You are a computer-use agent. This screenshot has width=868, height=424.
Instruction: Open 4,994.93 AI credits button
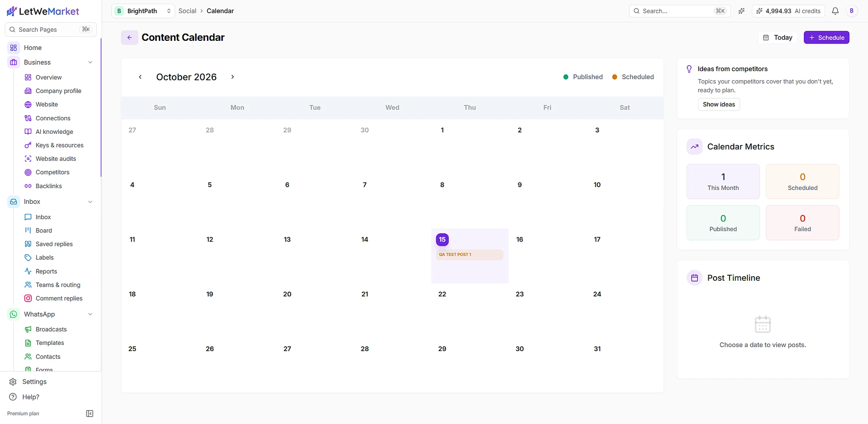point(788,11)
